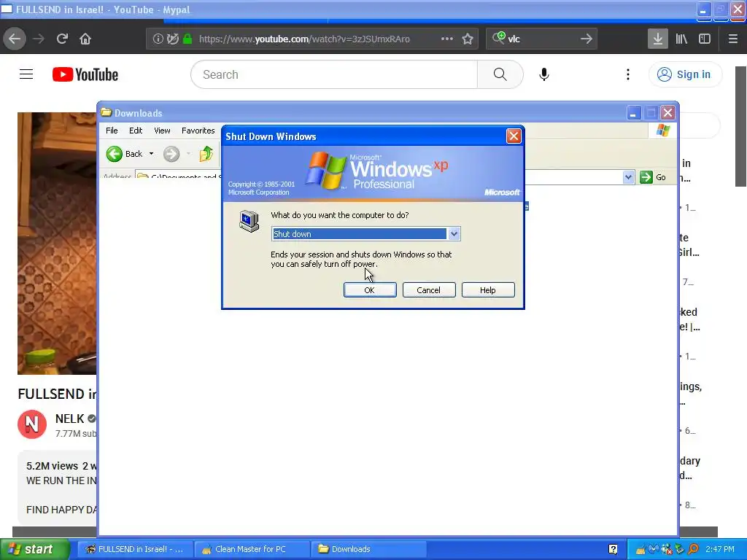
Task: Search YouTube by voice microphone
Action: click(544, 74)
